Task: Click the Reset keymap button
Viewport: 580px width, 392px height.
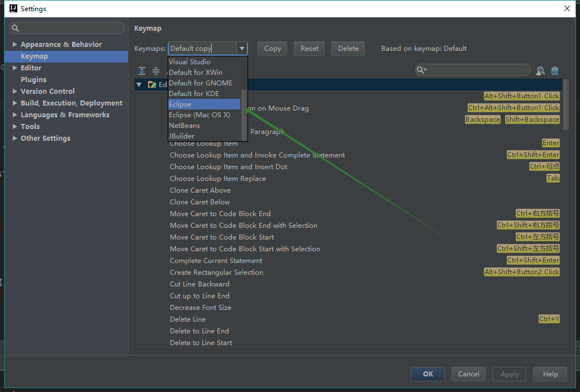Action: (309, 49)
